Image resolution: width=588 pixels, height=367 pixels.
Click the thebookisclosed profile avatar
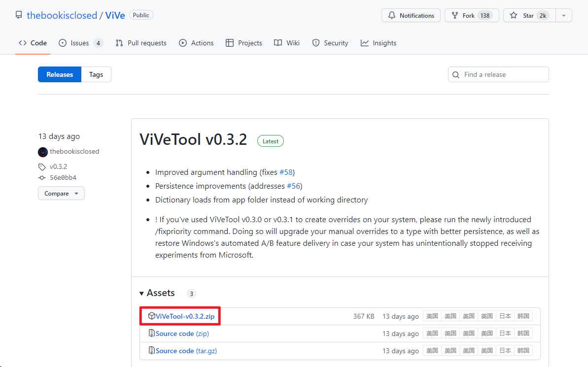pos(43,152)
